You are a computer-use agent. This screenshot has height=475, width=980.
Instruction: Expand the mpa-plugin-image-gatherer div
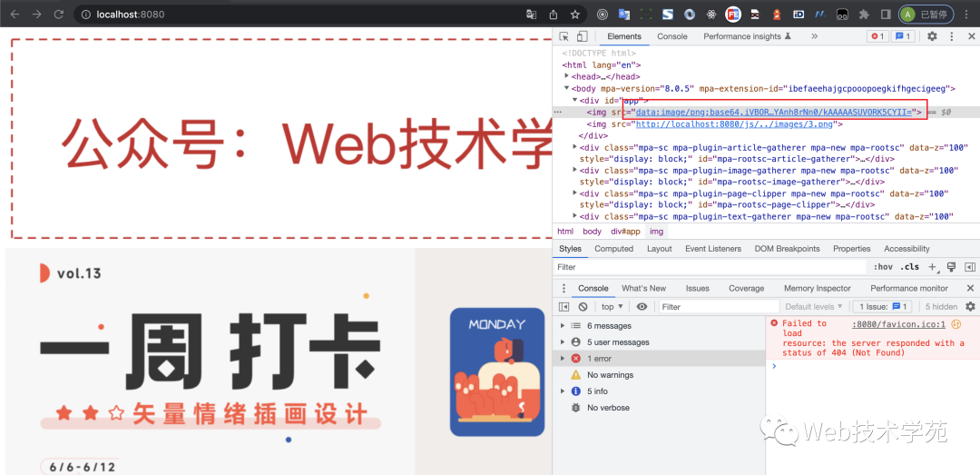click(x=575, y=170)
